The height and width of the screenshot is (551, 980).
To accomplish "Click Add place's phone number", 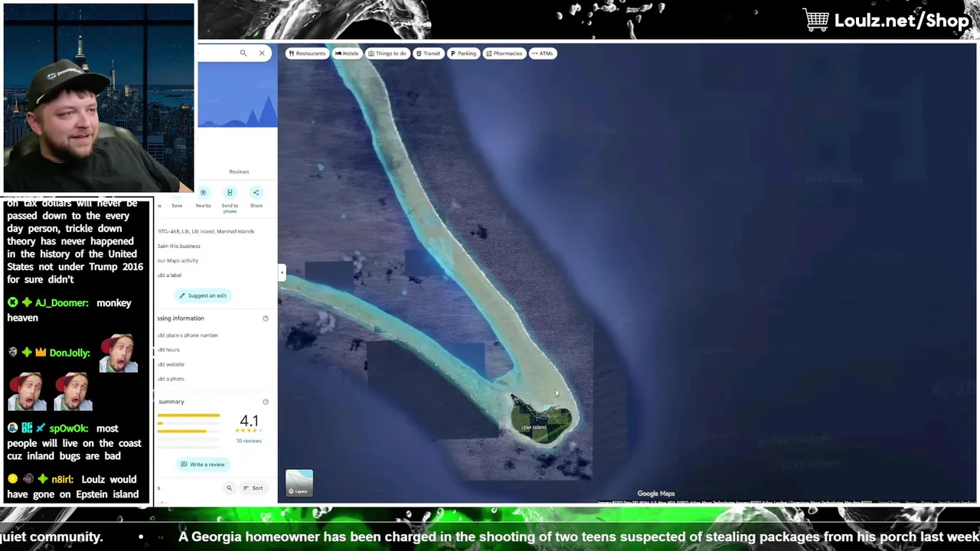I will pyautogui.click(x=188, y=335).
